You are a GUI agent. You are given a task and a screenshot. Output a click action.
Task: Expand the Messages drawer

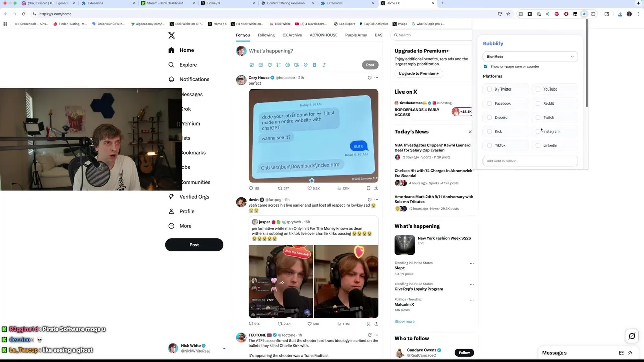click(x=630, y=353)
